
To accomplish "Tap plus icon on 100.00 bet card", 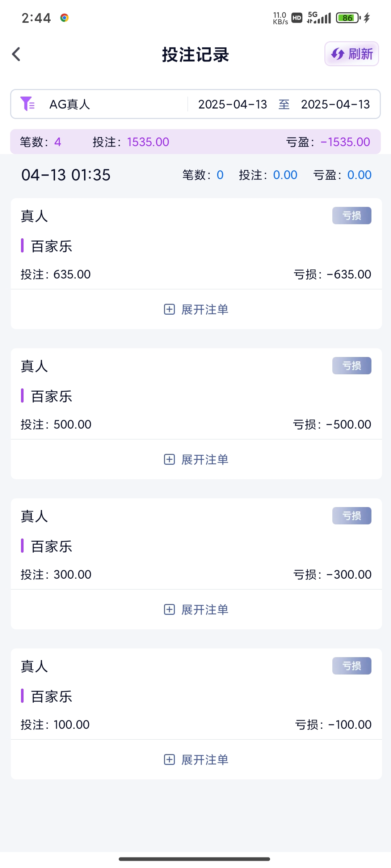I will coord(169,759).
